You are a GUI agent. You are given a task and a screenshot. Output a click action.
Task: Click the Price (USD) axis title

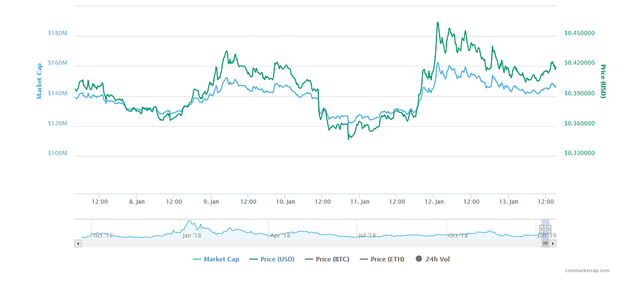tap(602, 79)
